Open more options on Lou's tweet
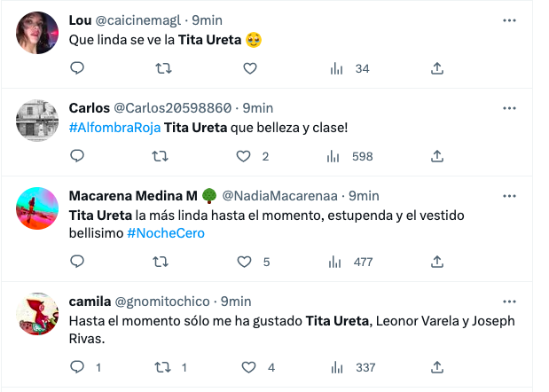The width and height of the screenshot is (549, 392). point(509,20)
